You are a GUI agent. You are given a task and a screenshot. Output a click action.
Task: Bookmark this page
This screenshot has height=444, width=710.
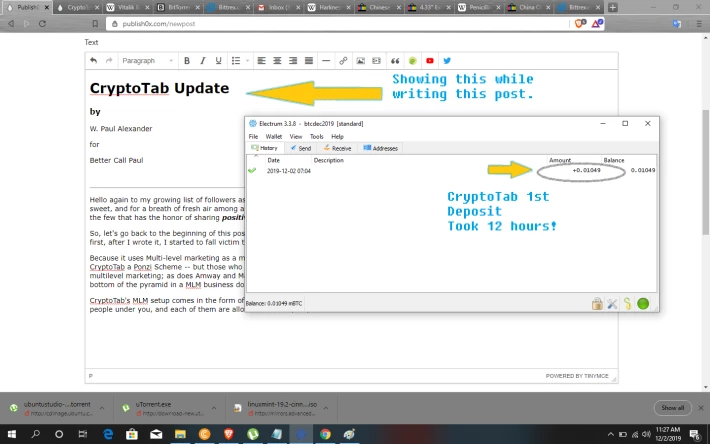[95, 24]
